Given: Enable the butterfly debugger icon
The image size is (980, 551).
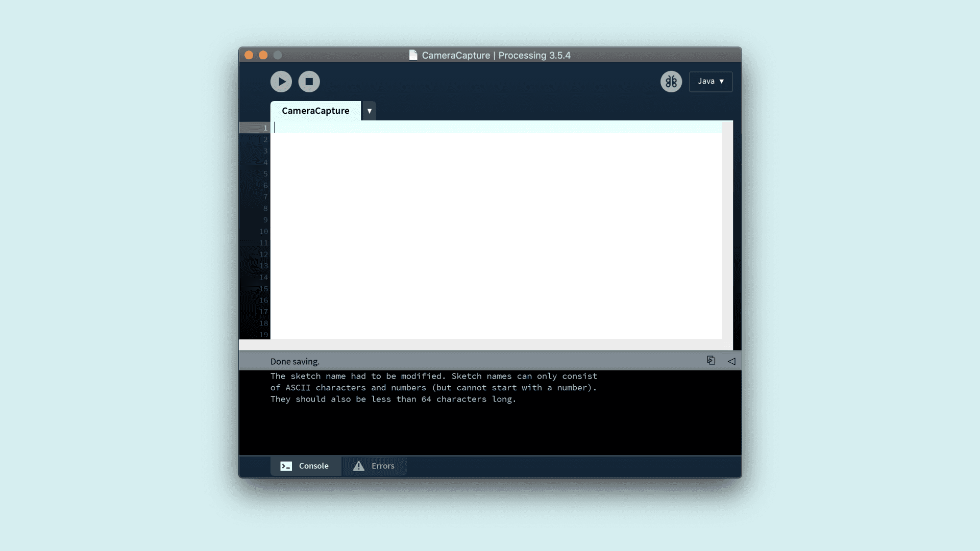Looking at the screenshot, I should (x=671, y=82).
